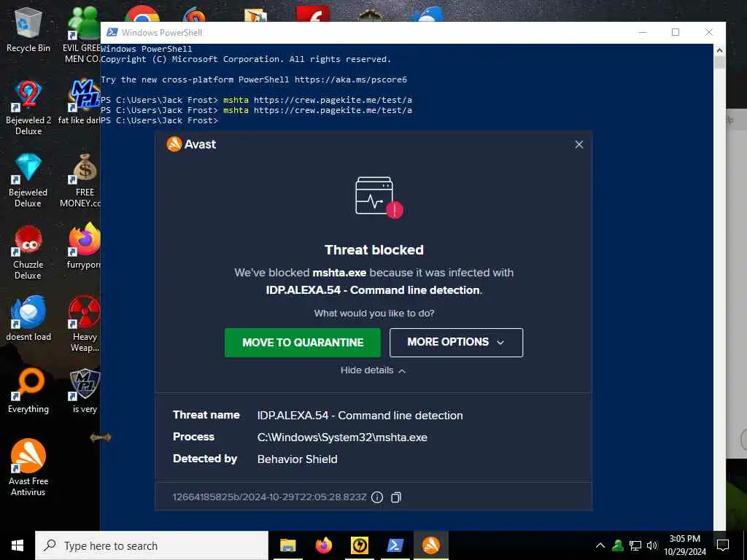
Task: Open the FREE MONEY money bag shortcut
Action: [x=82, y=180]
